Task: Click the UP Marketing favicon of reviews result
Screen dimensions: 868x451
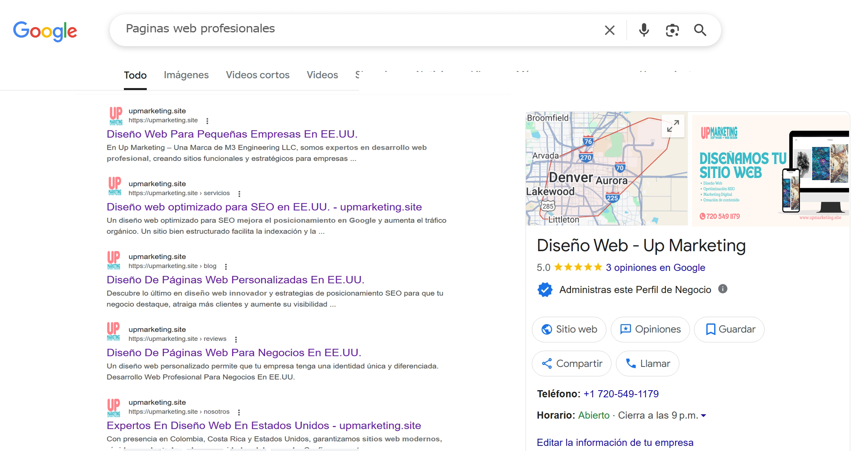Action: click(x=113, y=332)
